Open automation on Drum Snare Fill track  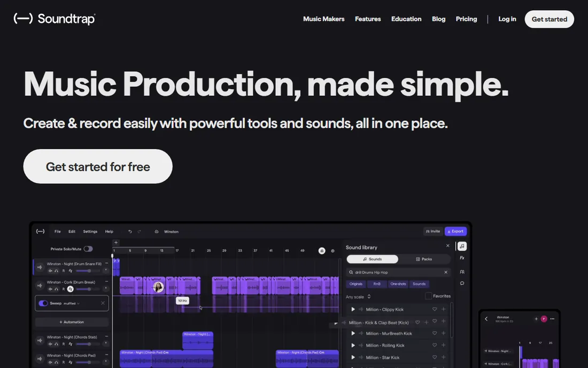(71, 271)
